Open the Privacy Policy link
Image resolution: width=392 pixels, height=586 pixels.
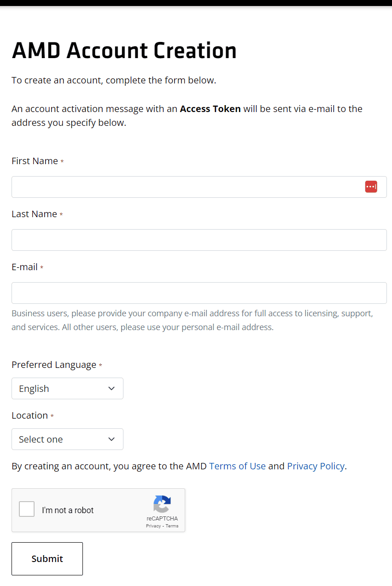click(x=316, y=466)
